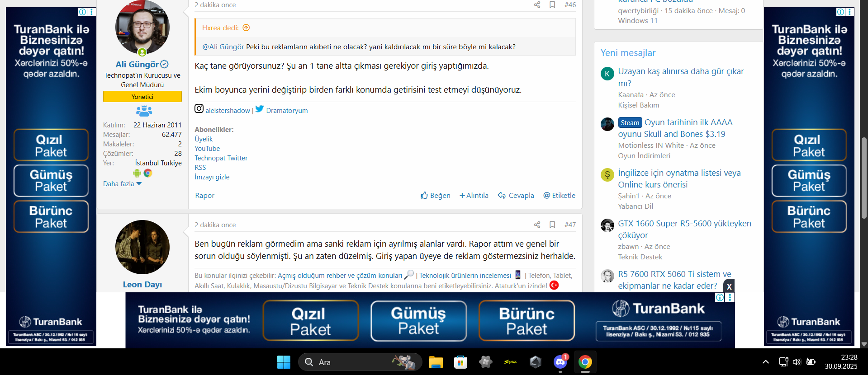The height and width of the screenshot is (375, 868).
Task: Click the staff group icon under the Yönetici badge
Action: [x=144, y=111]
